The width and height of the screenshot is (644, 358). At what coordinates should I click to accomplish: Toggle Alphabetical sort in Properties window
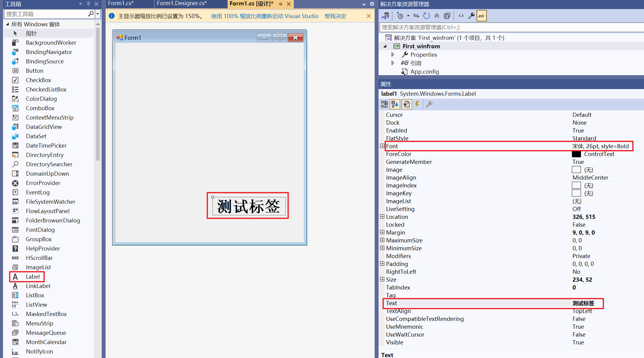coord(395,104)
